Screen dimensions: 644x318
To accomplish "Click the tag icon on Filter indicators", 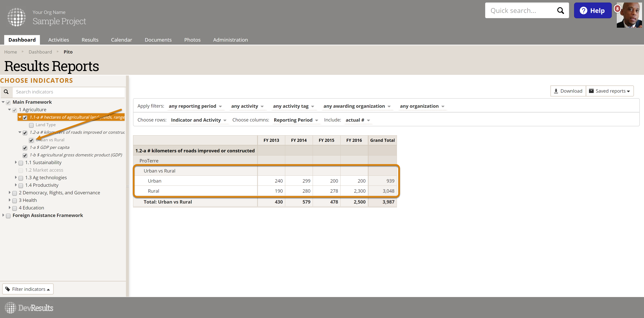I will coord(8,289).
